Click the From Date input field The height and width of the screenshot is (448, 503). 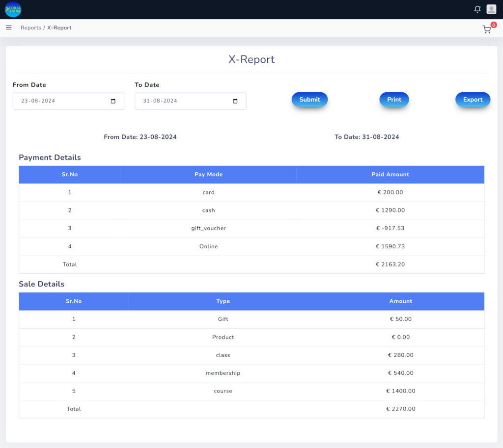tap(59, 101)
